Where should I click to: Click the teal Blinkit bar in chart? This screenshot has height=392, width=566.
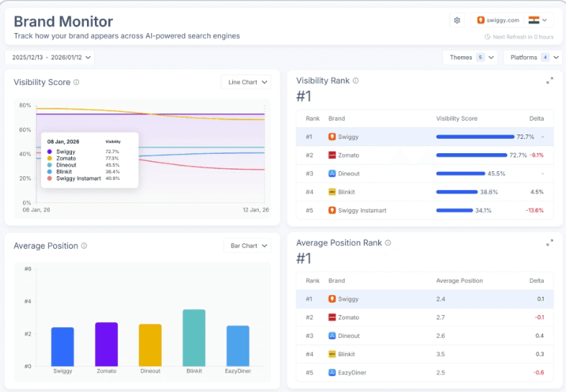click(x=194, y=338)
